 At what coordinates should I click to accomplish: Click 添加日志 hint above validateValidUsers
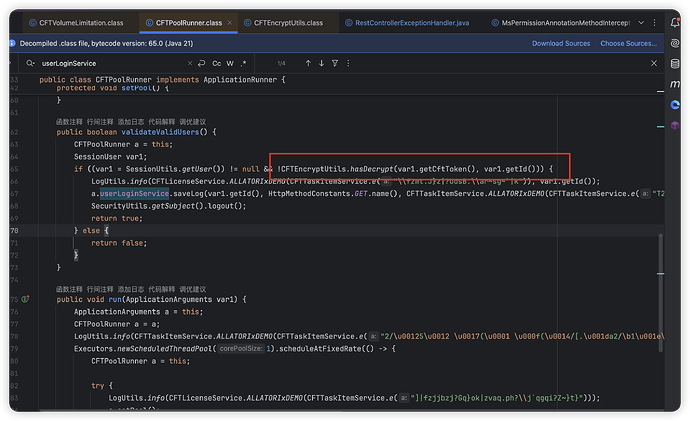pos(131,122)
